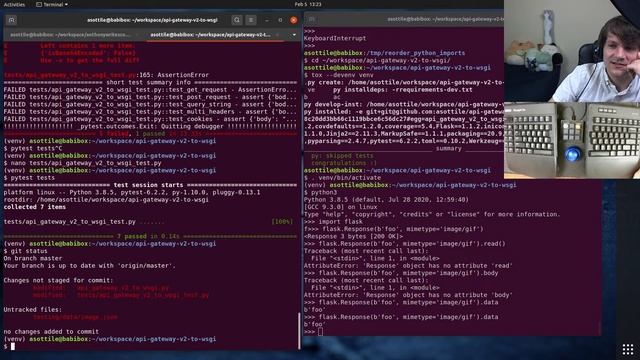Click the '$ git status' command line
Viewport: 640px width, 360px height.
click(x=25, y=251)
